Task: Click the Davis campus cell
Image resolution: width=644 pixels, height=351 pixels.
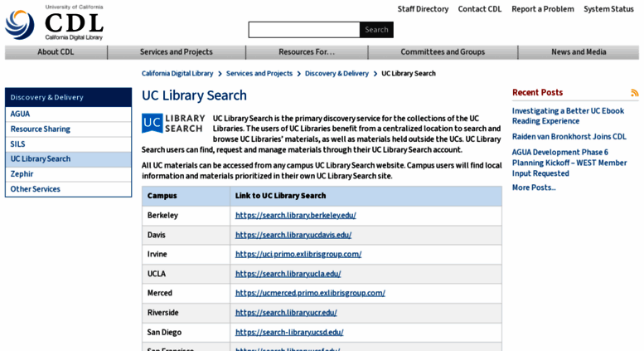Action: pos(186,235)
